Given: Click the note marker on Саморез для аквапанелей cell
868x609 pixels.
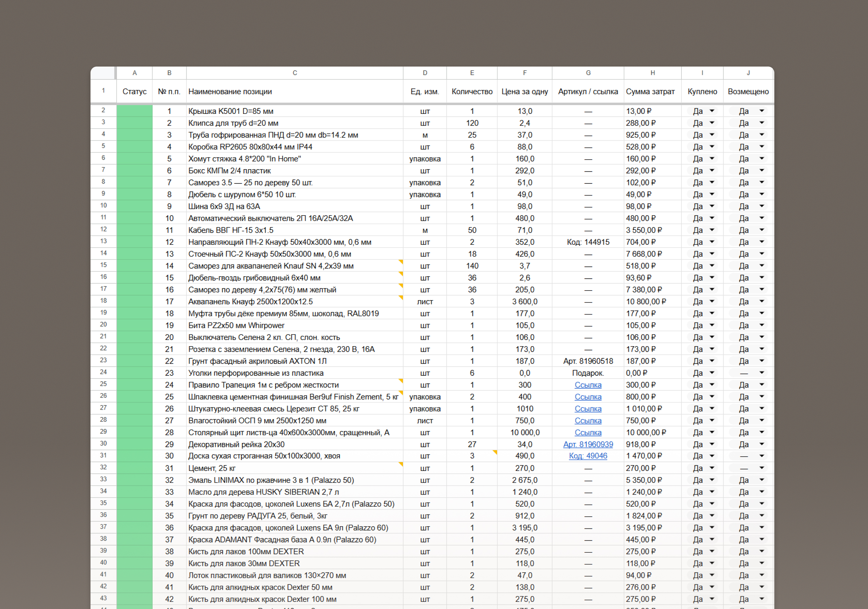Looking at the screenshot, I should click(x=401, y=261).
